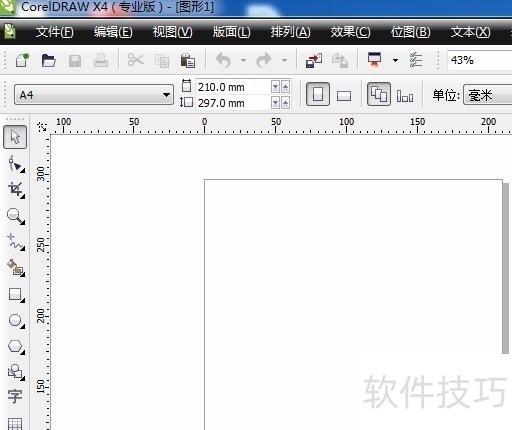Image resolution: width=512 pixels, height=430 pixels.
Task: Select the Freehand curve tool
Action: coord(15,242)
